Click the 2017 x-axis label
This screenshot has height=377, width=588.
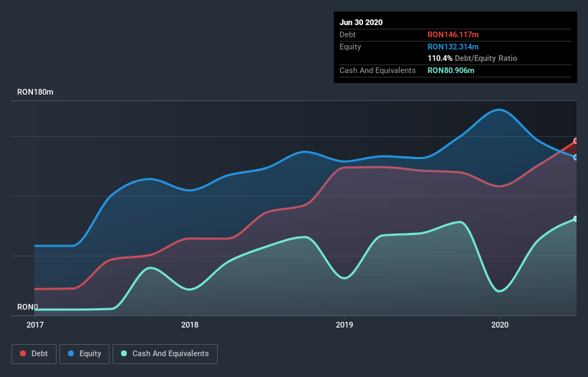pyautogui.click(x=35, y=325)
